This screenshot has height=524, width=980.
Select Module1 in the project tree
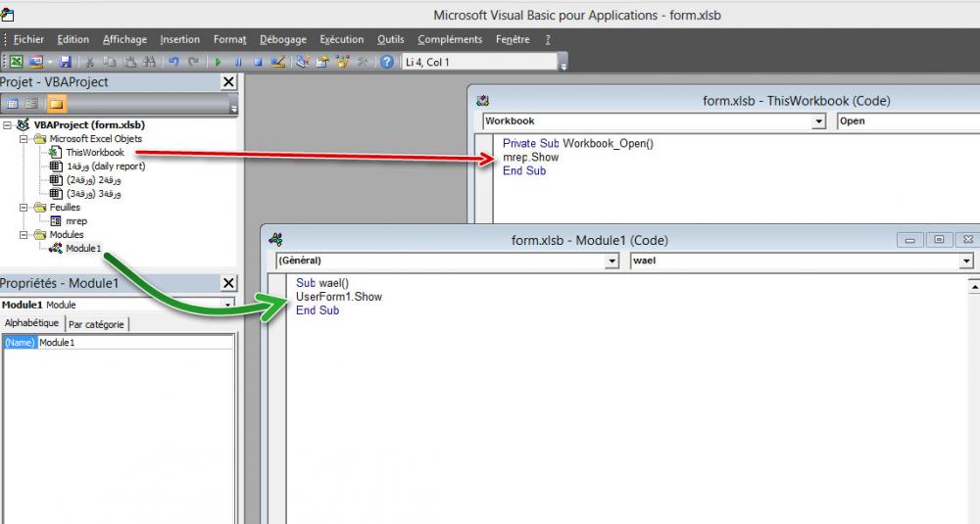click(83, 249)
